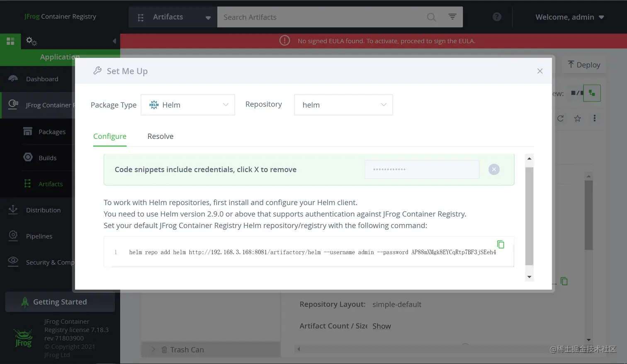Viewport: 627px width, 364px height.
Task: Switch to the Resolve tab
Action: [160, 136]
